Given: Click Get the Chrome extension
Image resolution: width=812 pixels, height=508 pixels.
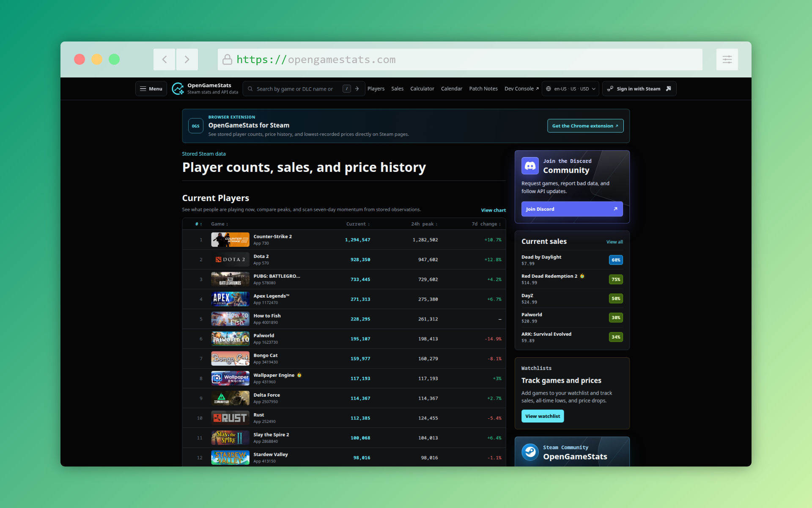Looking at the screenshot, I should 585,126.
